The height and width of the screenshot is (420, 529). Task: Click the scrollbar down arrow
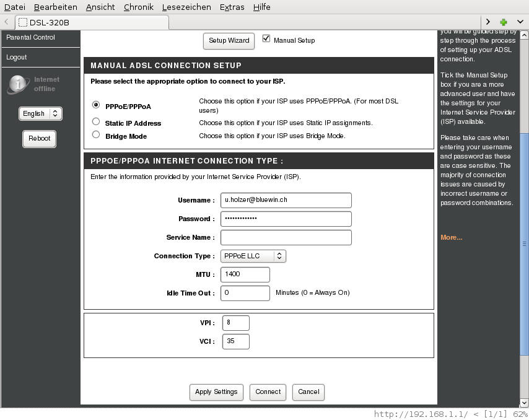[x=524, y=403]
